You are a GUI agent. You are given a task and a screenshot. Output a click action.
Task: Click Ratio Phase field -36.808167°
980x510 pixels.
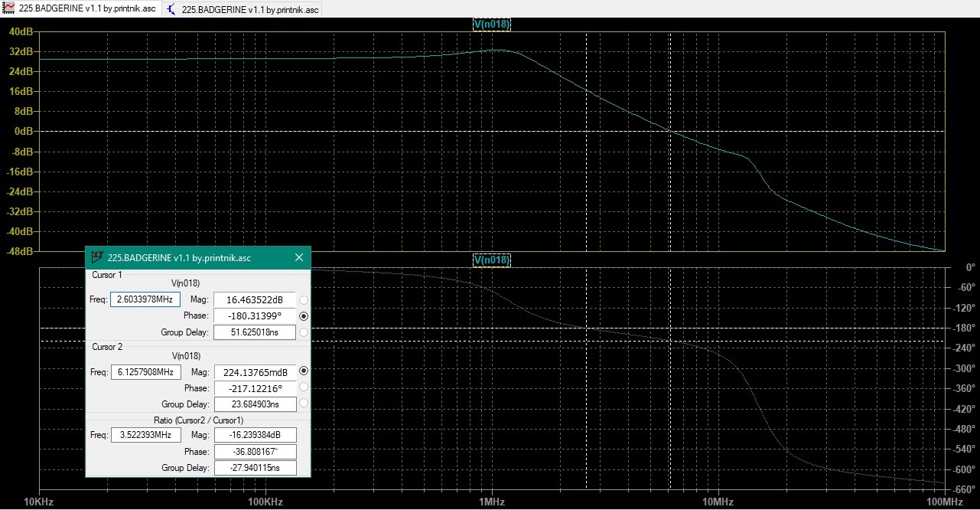click(255, 451)
